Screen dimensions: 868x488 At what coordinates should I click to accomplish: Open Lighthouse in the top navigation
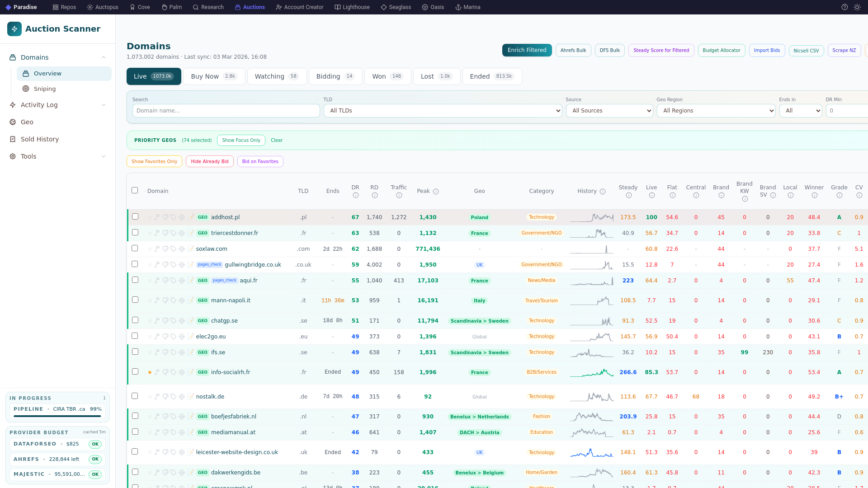click(352, 7)
